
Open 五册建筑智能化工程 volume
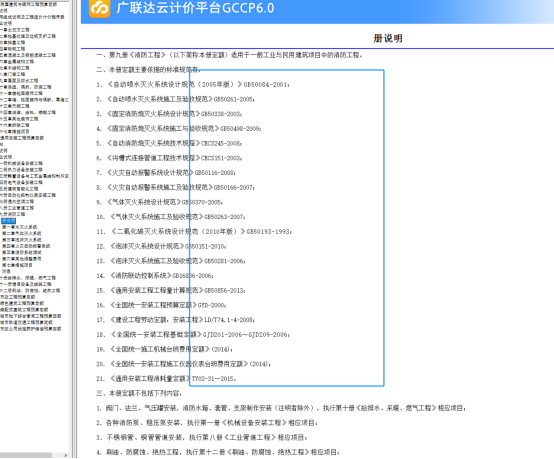click(x=19, y=189)
